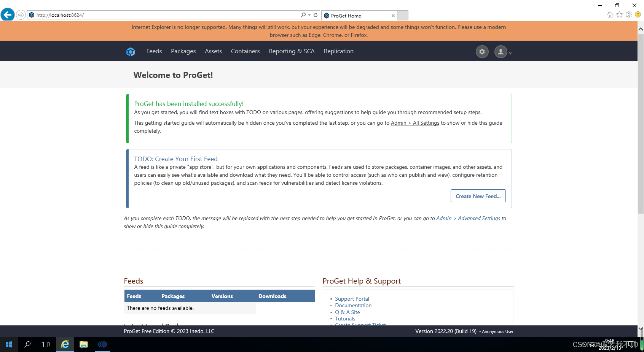Open the blue hexagon app on the taskbar
Screen dimensions: 644x352
(102, 344)
